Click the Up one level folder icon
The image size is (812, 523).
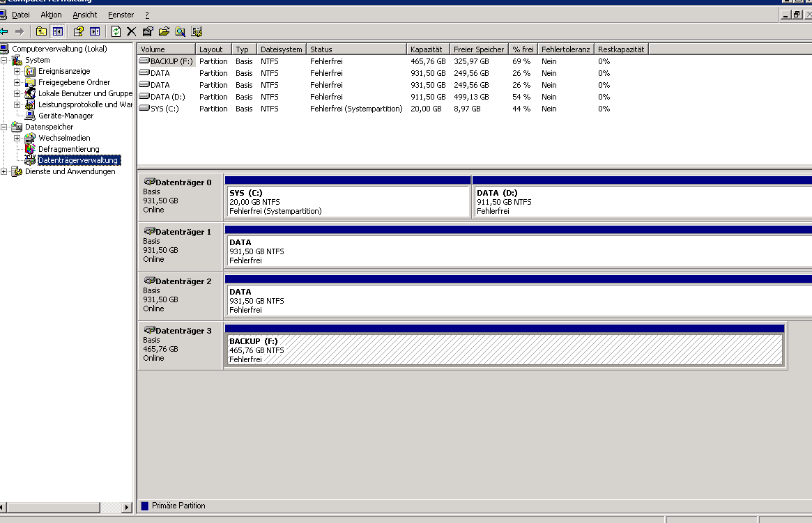pos(41,31)
